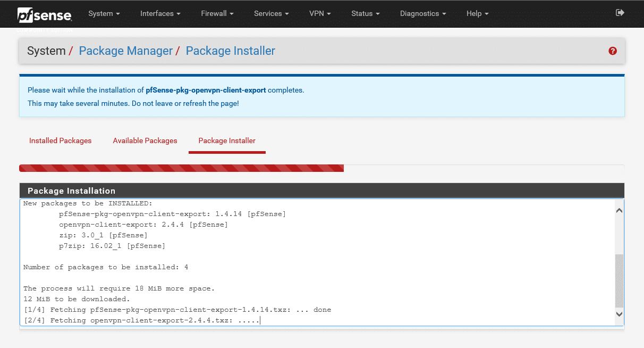The width and height of the screenshot is (644, 348).
Task: Click the logout icon in navbar
Action: (x=620, y=13)
